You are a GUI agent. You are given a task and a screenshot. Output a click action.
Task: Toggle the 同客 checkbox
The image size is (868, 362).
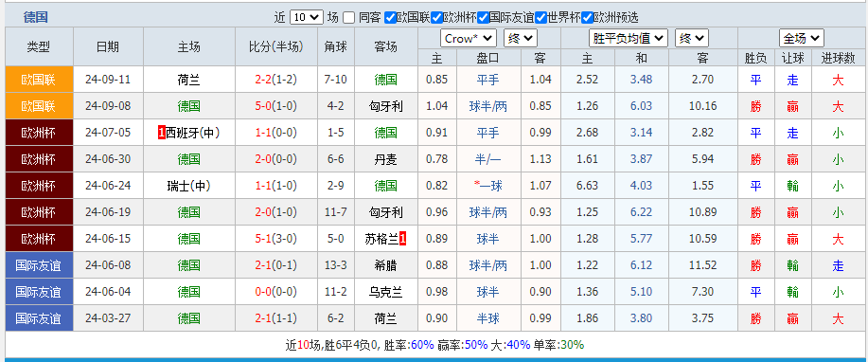pos(348,18)
